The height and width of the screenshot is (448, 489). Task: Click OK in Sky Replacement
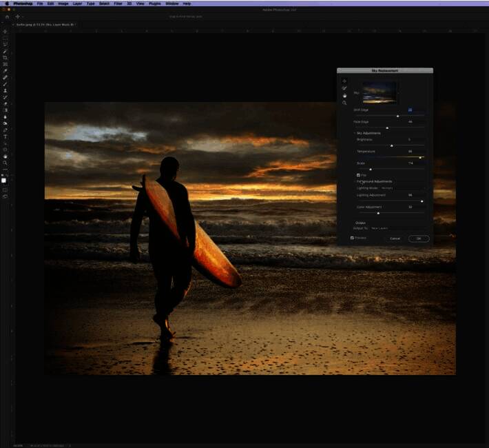pos(418,238)
